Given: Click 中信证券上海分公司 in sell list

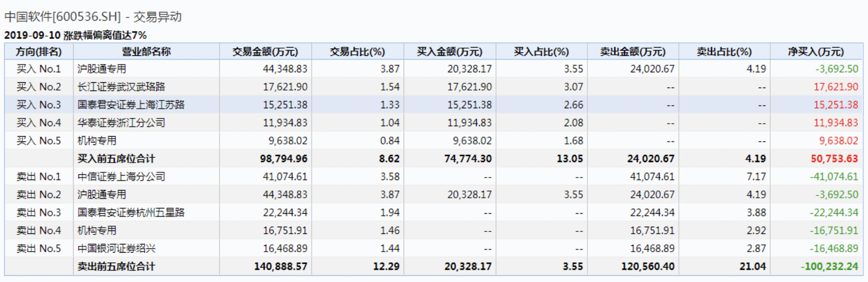Looking at the screenshot, I should click(x=121, y=177).
